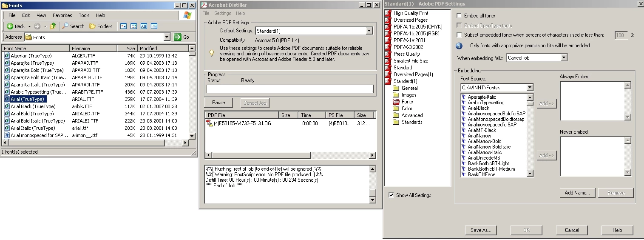This screenshot has width=644, height=240.
Task: Toggle Subset embedded fonts checkbox
Action: point(459,35)
